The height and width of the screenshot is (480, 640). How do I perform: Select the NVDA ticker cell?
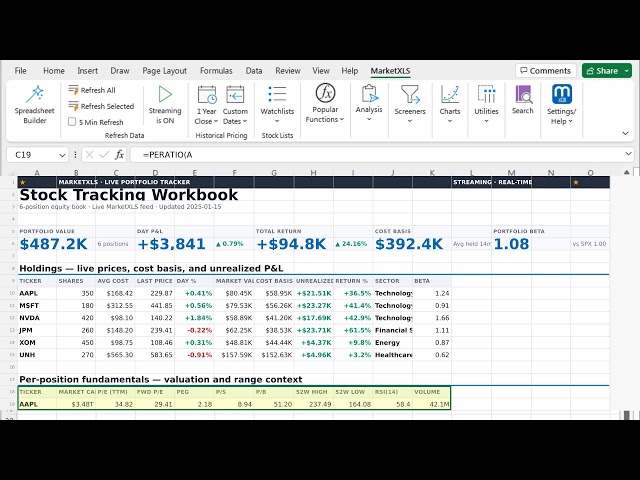click(37, 318)
